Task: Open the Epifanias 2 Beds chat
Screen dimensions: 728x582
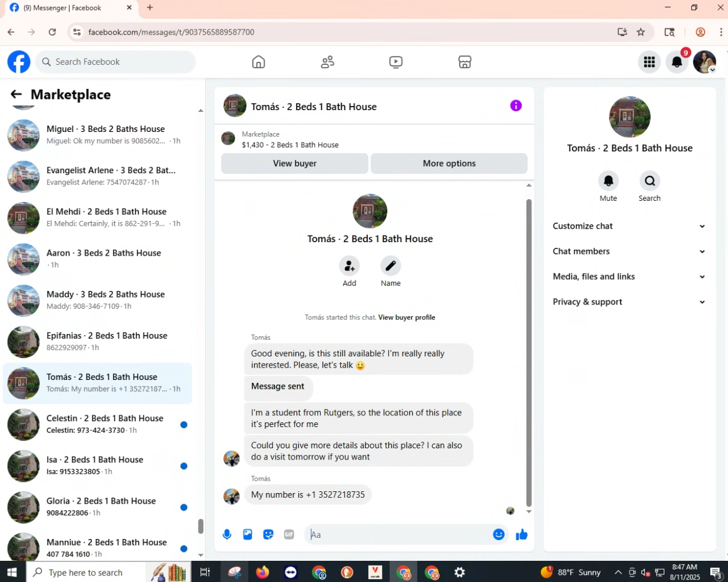Action: 97,341
